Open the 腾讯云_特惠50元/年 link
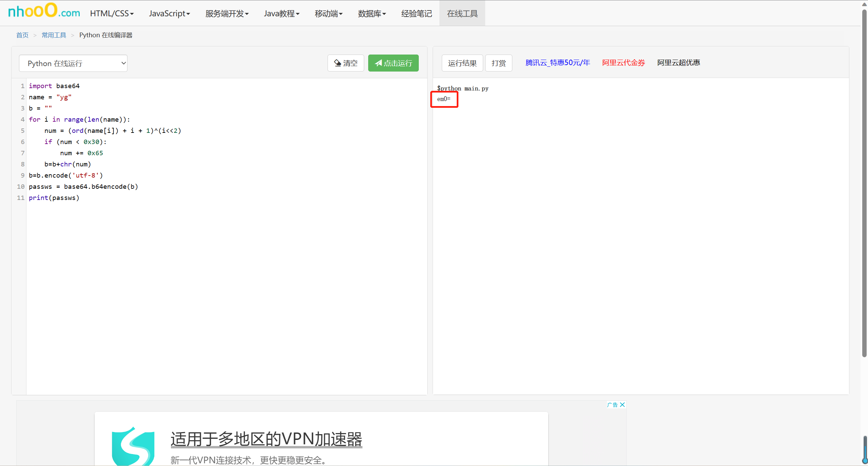This screenshot has height=466, width=868. point(557,63)
